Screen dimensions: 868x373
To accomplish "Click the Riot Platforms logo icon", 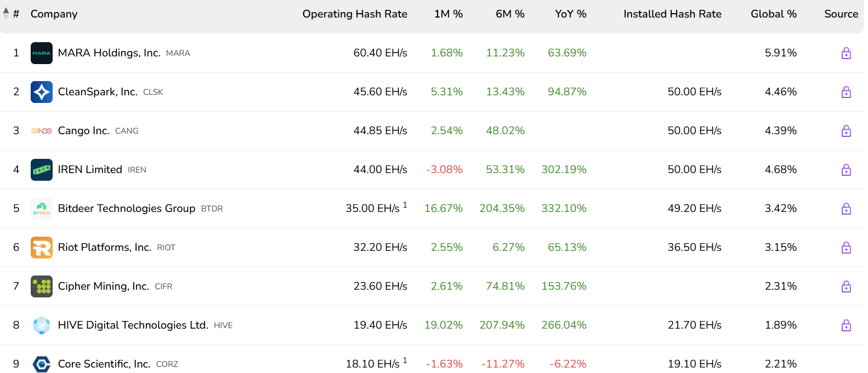I will [x=42, y=248].
